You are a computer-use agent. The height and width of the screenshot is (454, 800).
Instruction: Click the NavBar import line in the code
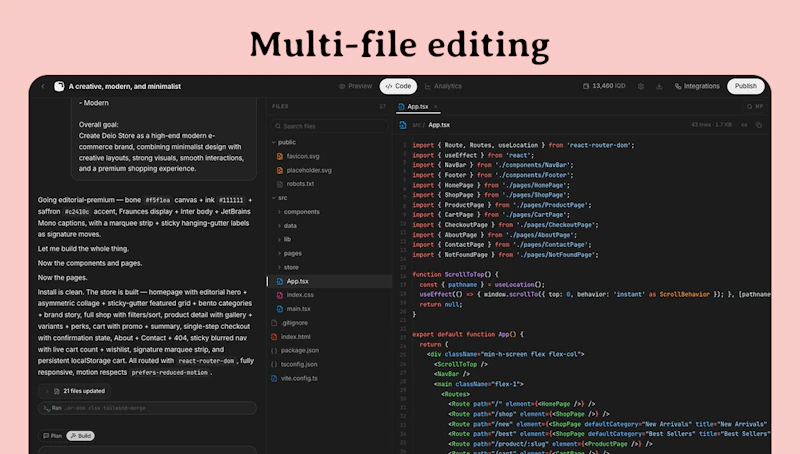[493, 165]
